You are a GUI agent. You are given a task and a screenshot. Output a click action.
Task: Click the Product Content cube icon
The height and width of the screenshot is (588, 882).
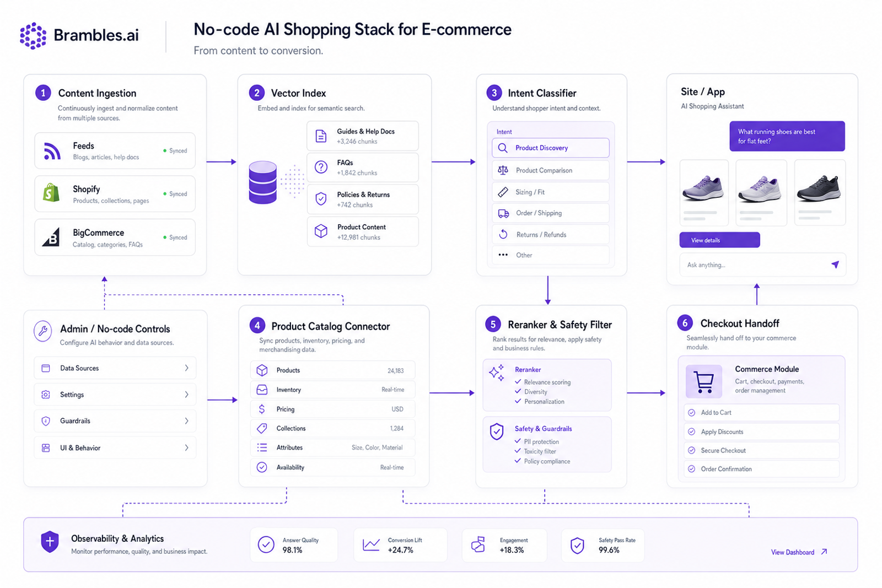click(321, 231)
